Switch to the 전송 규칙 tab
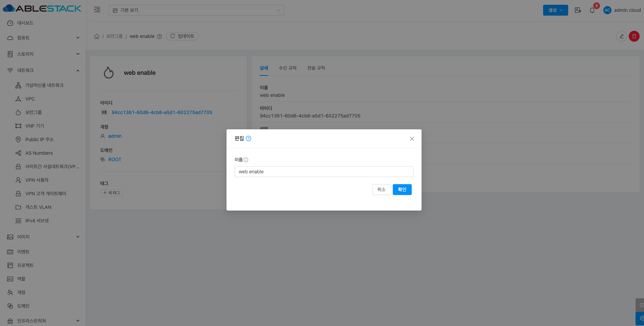The height and width of the screenshot is (326, 644). click(316, 68)
